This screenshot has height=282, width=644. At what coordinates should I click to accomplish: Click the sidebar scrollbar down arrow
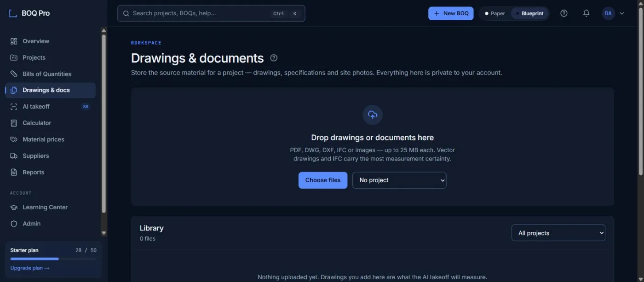click(x=103, y=233)
